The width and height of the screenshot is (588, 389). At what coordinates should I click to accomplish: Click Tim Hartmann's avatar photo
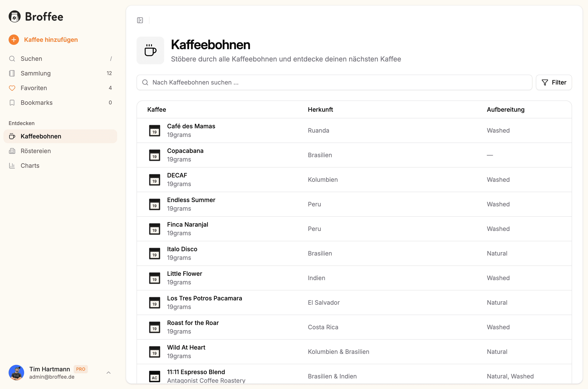click(16, 373)
